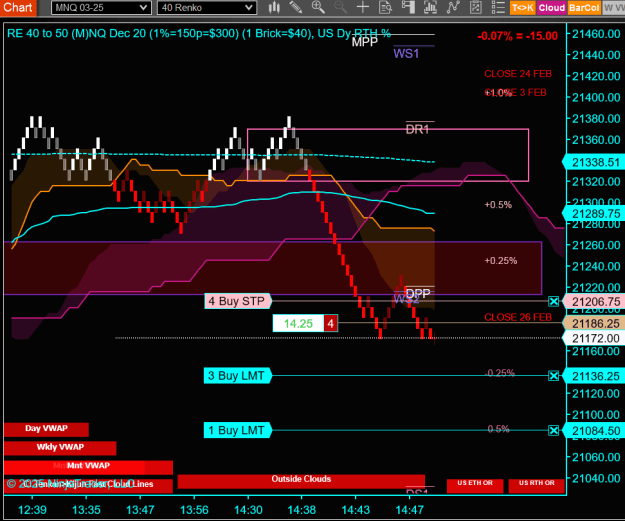The height and width of the screenshot is (521, 625).
Task: Click the 21338.51 price marker
Action: point(596,163)
